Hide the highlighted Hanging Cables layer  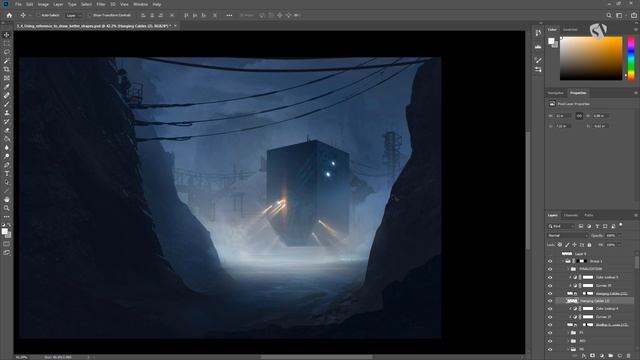pos(550,301)
